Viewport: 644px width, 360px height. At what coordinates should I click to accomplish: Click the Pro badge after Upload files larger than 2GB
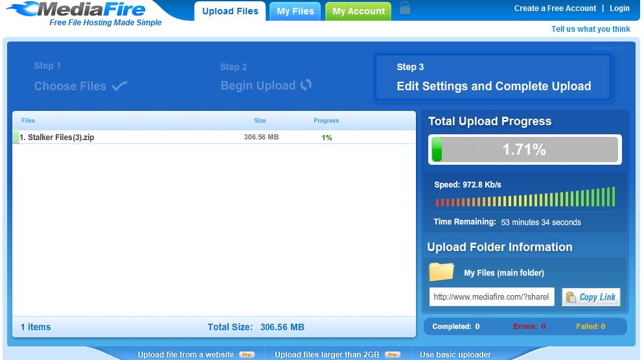[392, 355]
